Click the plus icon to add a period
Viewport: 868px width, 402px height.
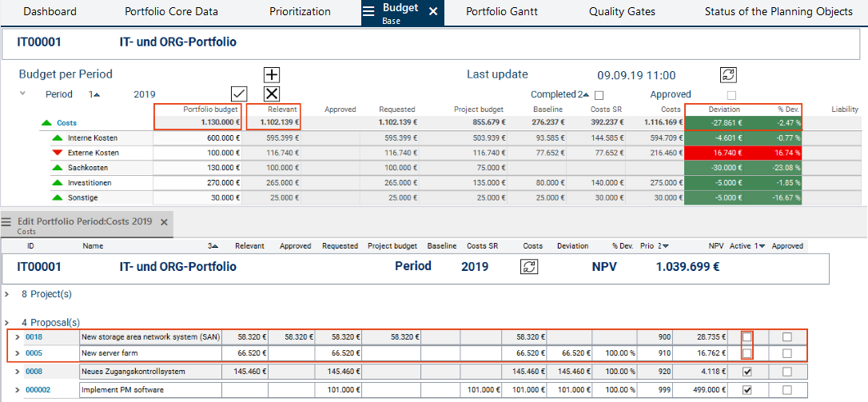(272, 74)
